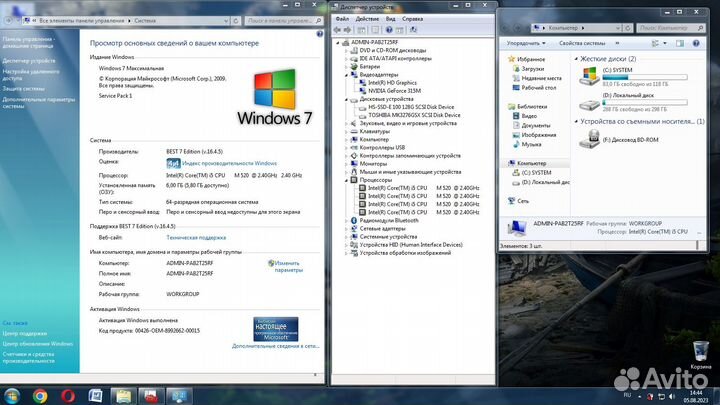The width and height of the screenshot is (720, 405).
Task: Select Рабочий стол in the navigation pane
Action: pos(539,87)
